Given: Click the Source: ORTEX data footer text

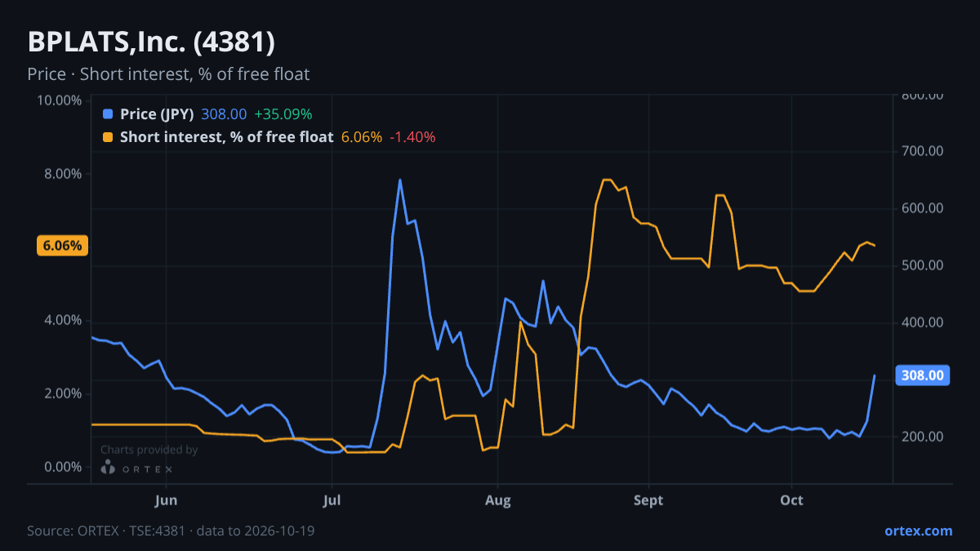Looking at the screenshot, I should 171,531.
